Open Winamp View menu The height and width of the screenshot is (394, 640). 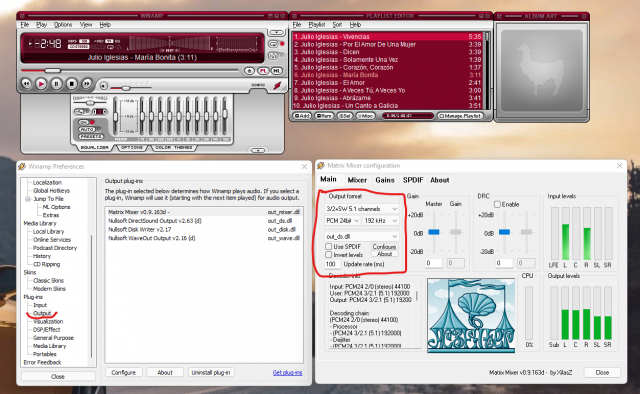coord(86,24)
